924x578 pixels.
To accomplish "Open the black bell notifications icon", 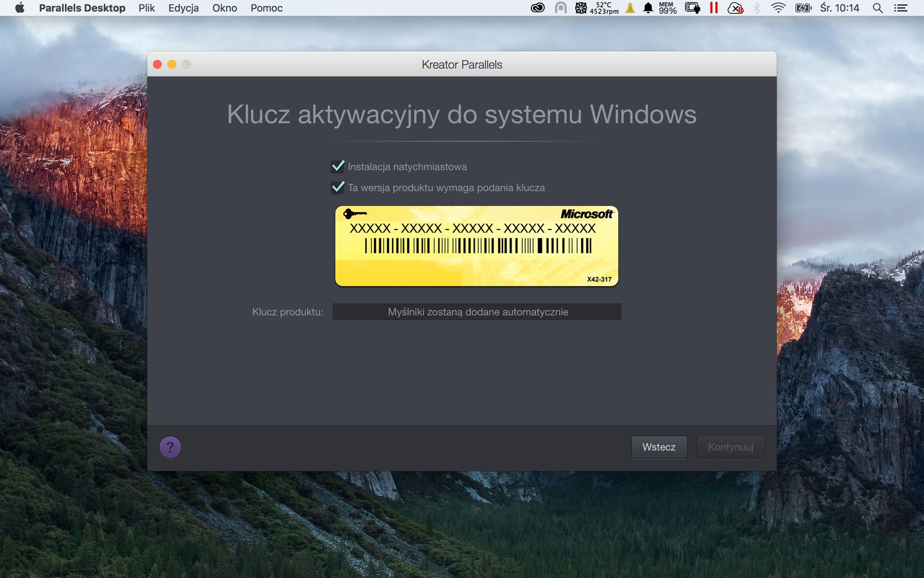I will click(x=648, y=8).
